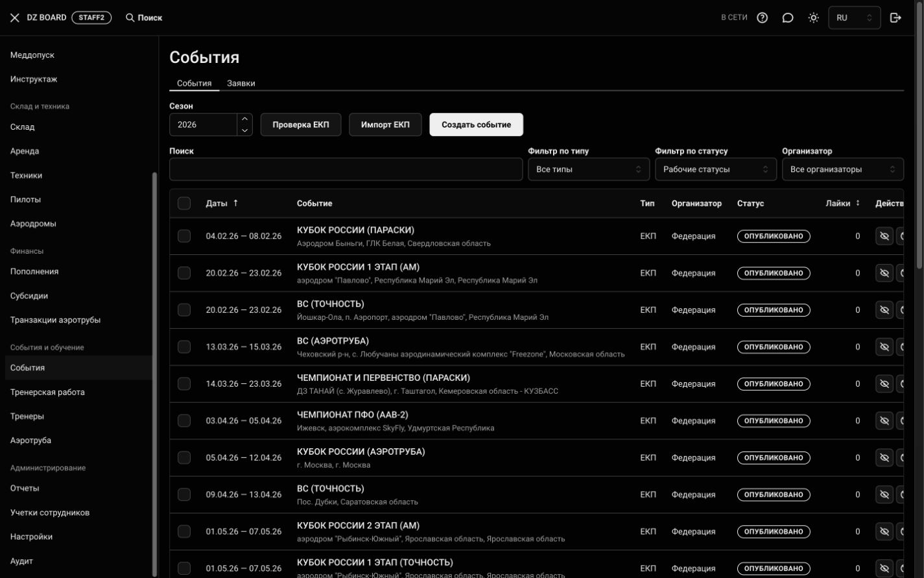Open the chat messages icon
This screenshot has width=924, height=578.
coord(788,18)
